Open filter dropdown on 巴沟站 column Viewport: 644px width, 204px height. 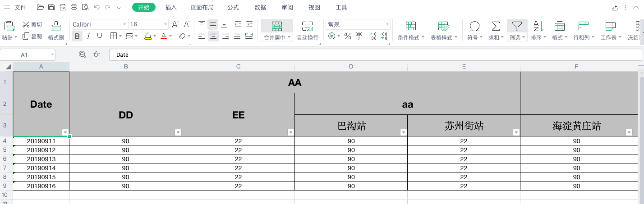click(x=404, y=132)
